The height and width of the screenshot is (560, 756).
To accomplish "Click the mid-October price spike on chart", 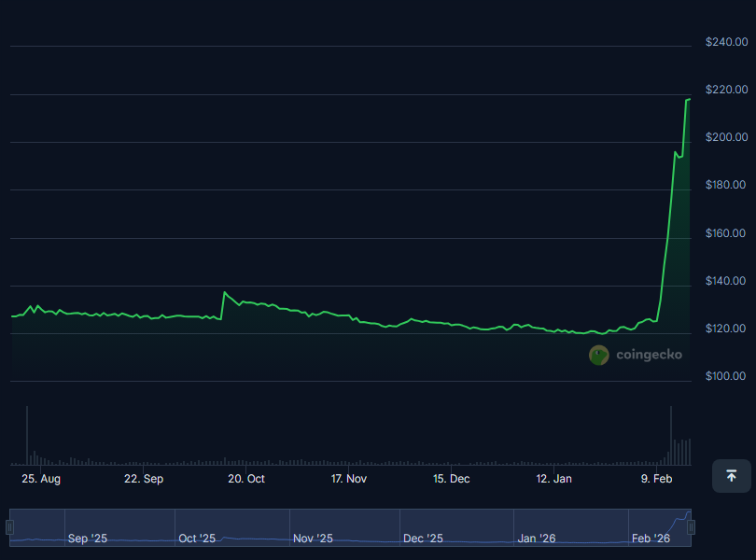I will point(224,292).
